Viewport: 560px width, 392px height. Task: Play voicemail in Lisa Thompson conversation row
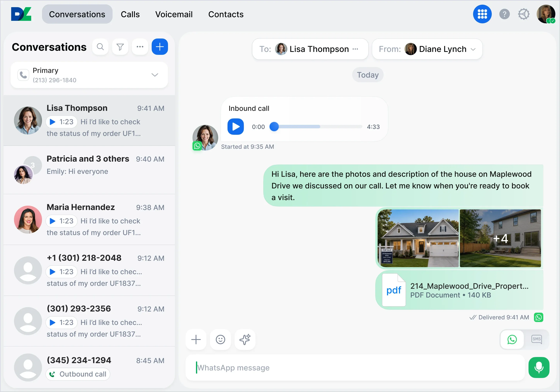coord(61,122)
